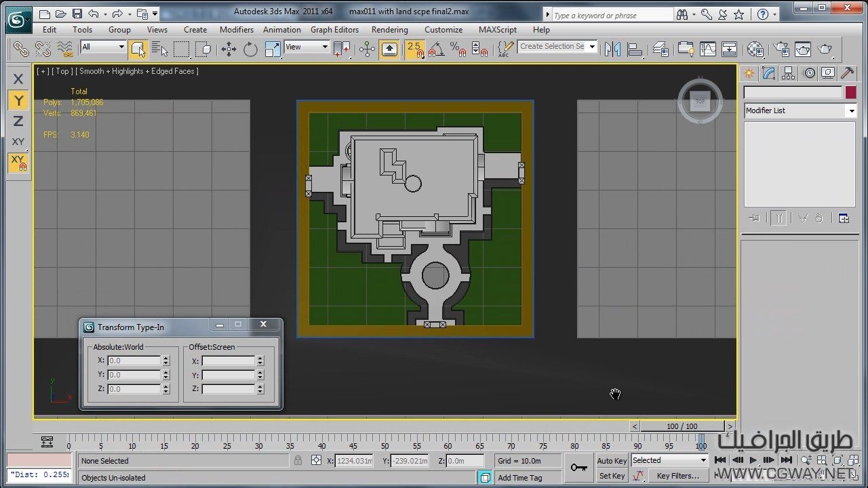The height and width of the screenshot is (488, 868).
Task: Open the Material Editor
Action: click(x=755, y=49)
